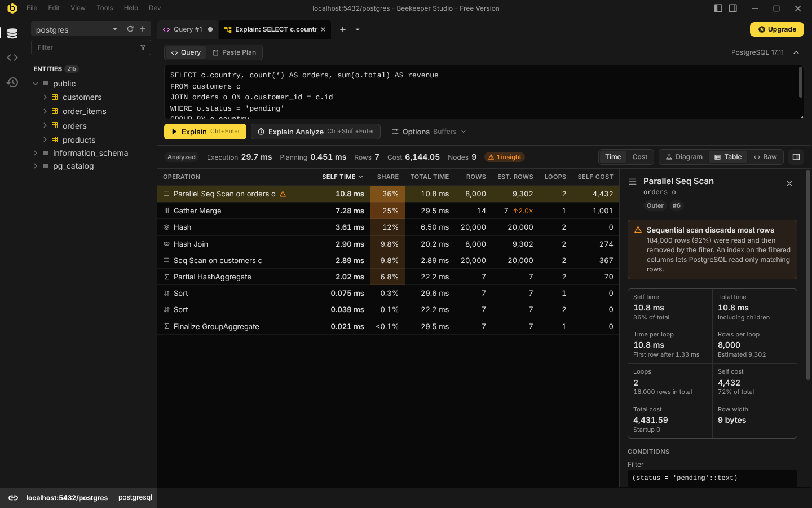The width and height of the screenshot is (812, 508).
Task: Expand the information_schema node
Action: pos(36,153)
